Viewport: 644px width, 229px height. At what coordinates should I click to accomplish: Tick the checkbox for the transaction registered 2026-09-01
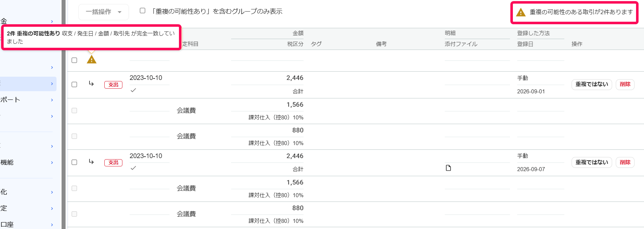click(x=74, y=84)
